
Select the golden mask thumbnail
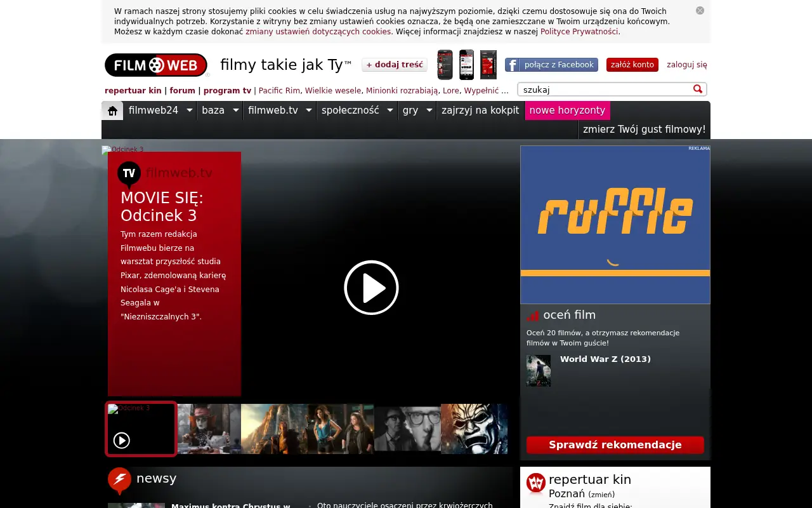tap(474, 429)
